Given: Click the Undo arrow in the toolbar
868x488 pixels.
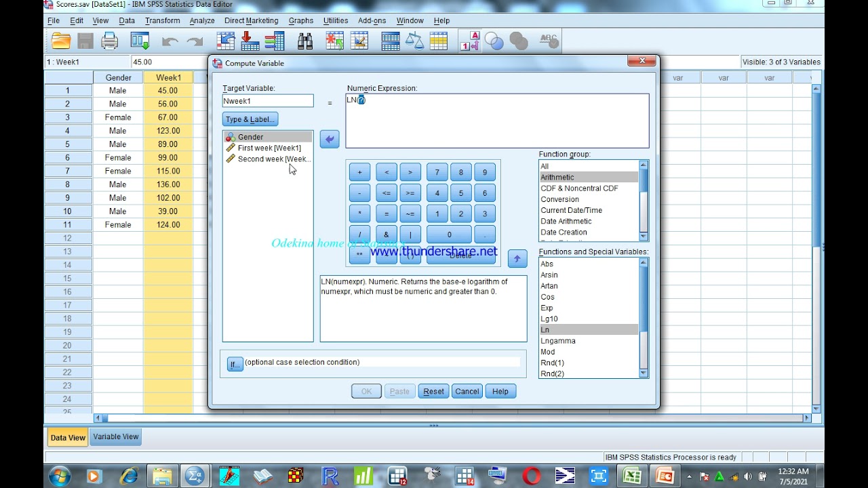Looking at the screenshot, I should pyautogui.click(x=170, y=42).
